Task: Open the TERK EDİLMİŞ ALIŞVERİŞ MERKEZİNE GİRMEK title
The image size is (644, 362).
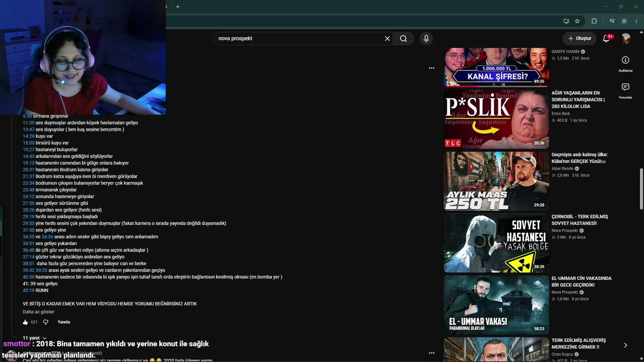Action: coord(579,343)
